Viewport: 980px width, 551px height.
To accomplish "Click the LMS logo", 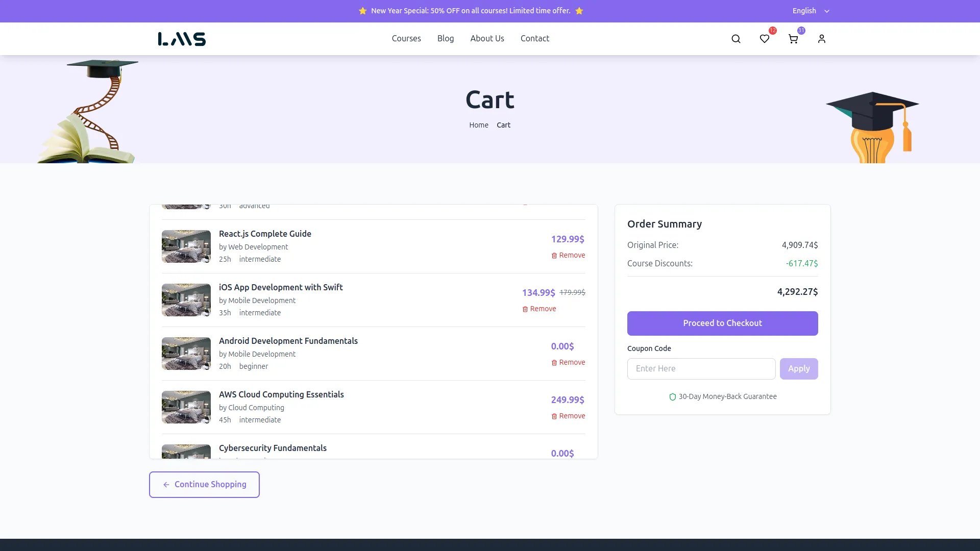I will 182,39.
